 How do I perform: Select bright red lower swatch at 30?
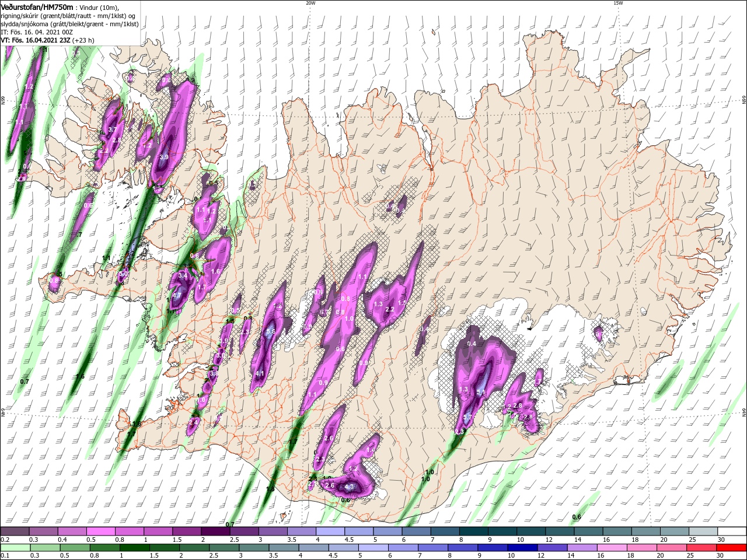(731, 548)
